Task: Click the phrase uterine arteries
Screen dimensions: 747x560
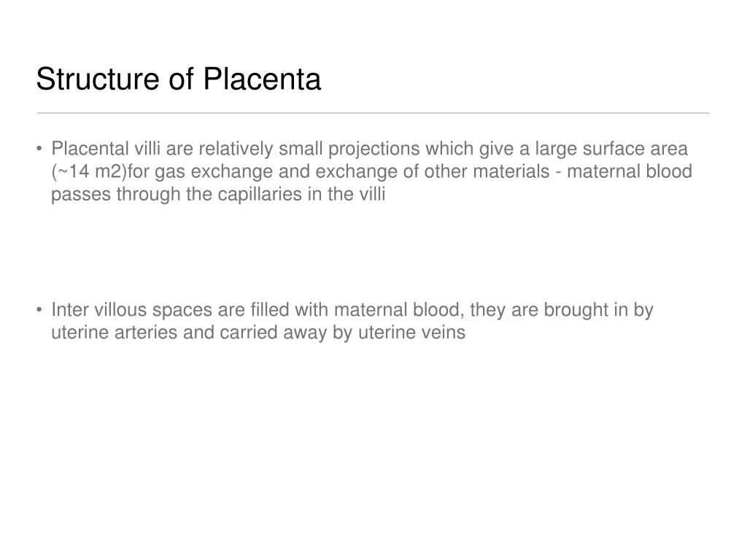Action: tap(114, 332)
